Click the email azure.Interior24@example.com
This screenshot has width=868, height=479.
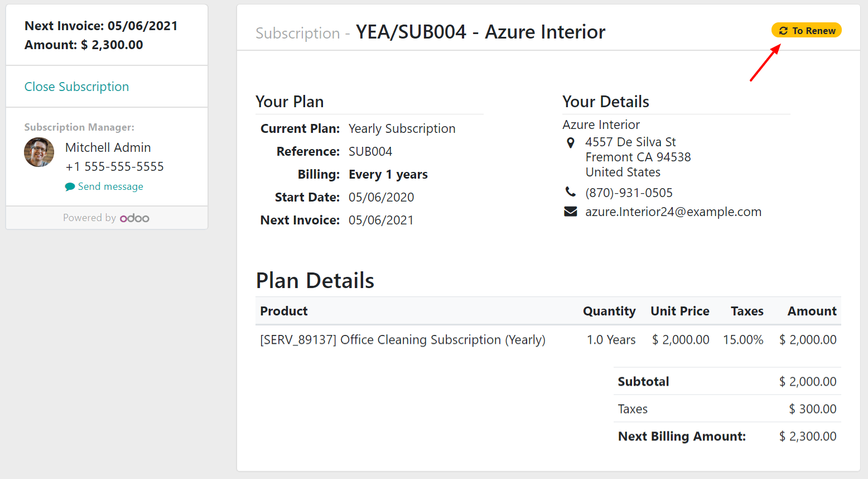point(673,212)
